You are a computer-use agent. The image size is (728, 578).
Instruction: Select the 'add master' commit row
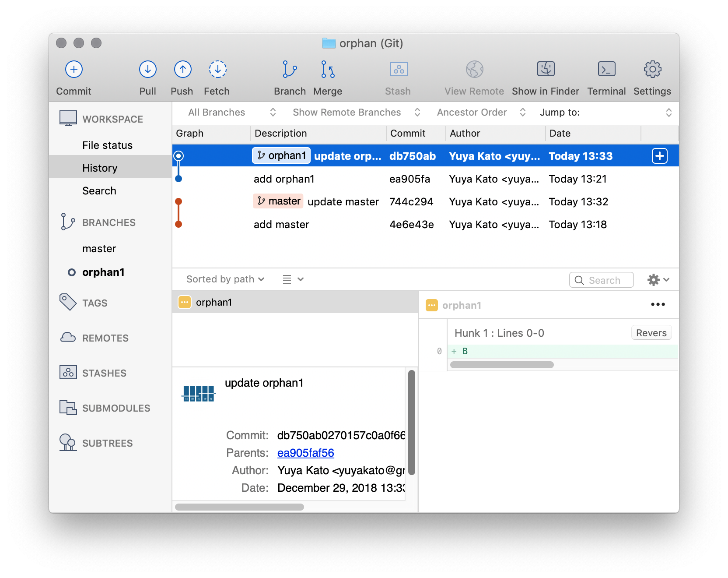[x=426, y=224]
